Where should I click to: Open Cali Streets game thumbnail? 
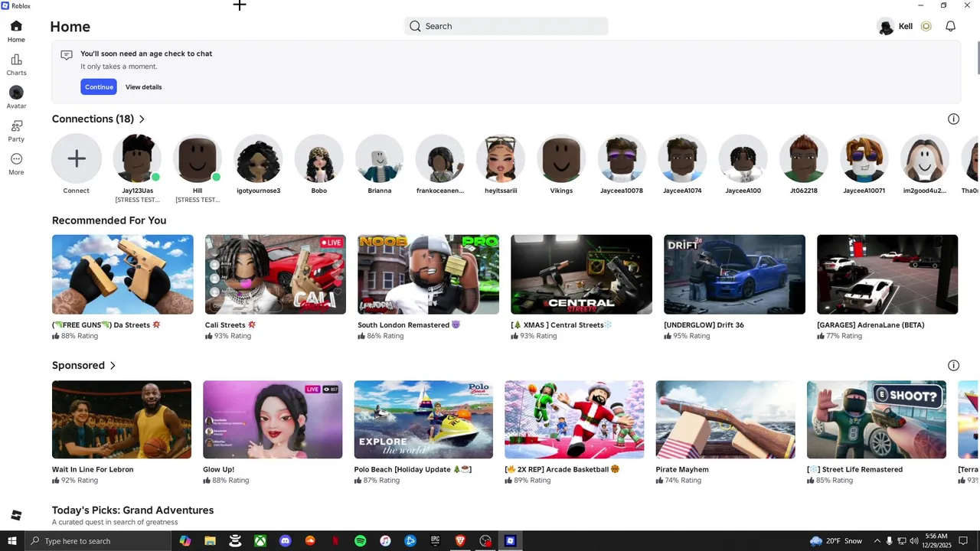276,275
